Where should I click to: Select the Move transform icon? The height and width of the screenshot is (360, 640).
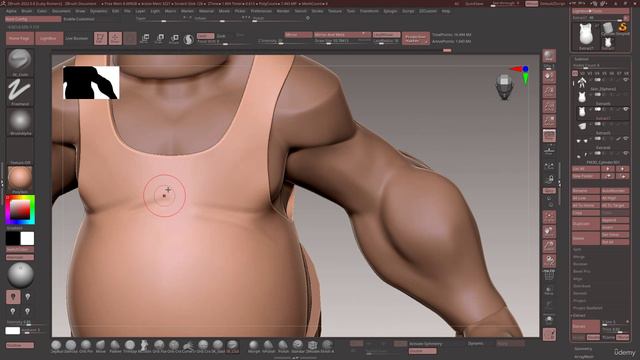(x=144, y=38)
